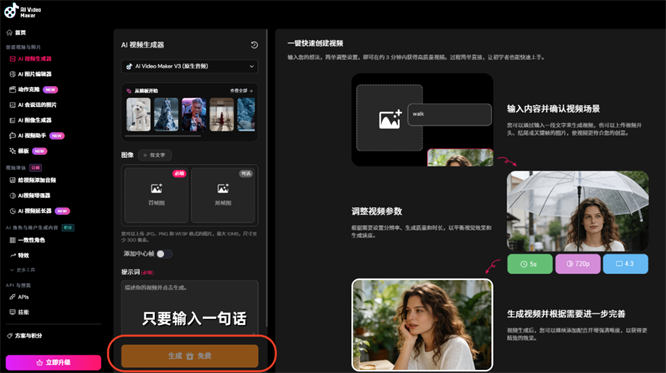This screenshot has width=666, height=373.
Task: Click the 给视频添加音频 sidebar icon
Action: 13,180
